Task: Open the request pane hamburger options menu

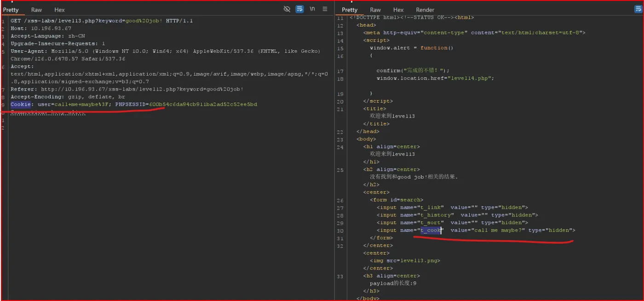Action: [325, 9]
